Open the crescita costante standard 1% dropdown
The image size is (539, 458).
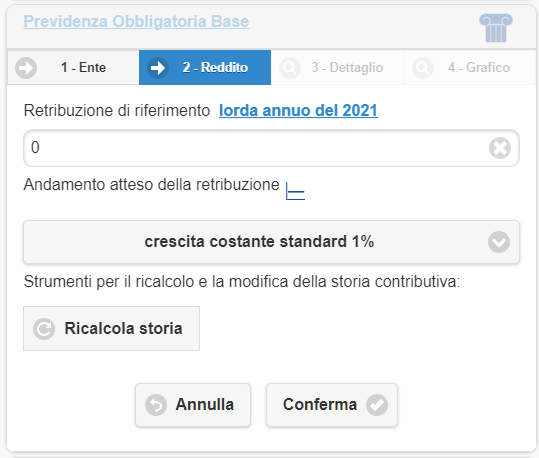[x=271, y=242]
